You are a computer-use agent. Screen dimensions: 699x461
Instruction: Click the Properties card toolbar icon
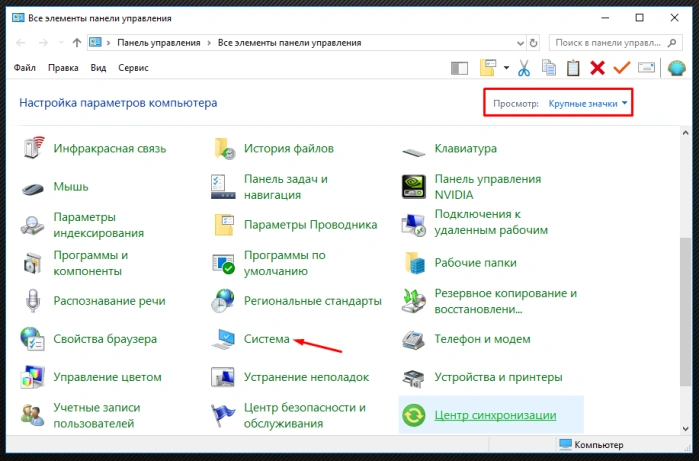(646, 68)
